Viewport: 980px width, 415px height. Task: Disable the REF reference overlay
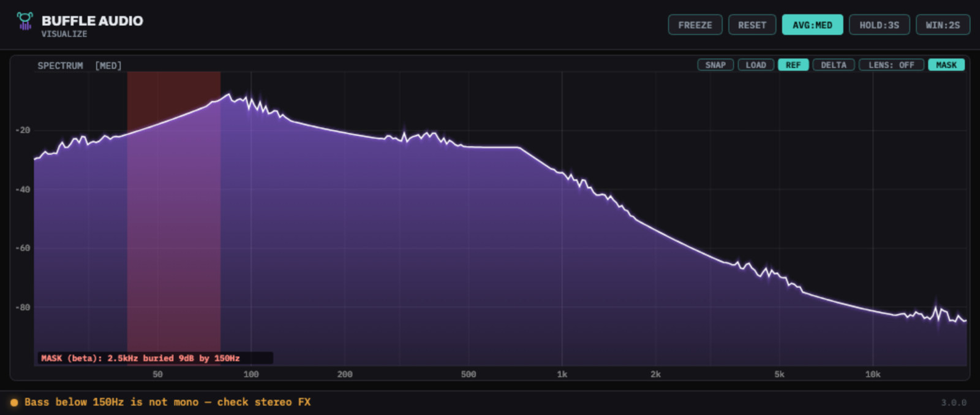793,65
